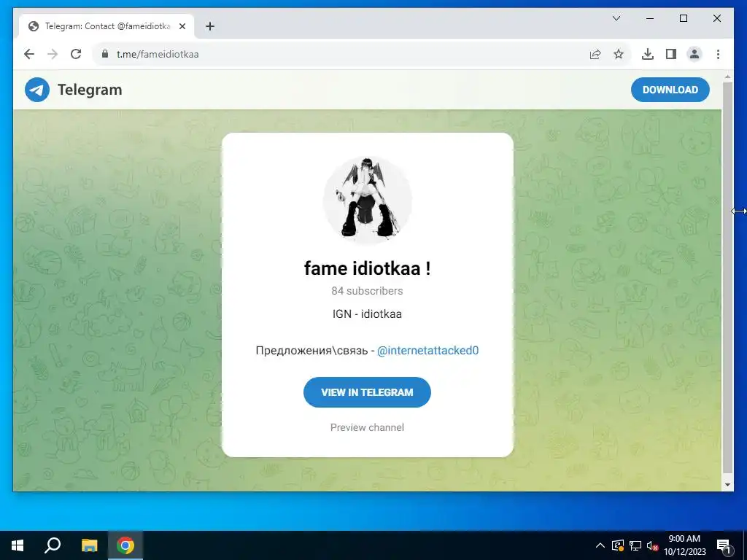Screen dimensions: 747x560
Task: Open Chrome profile avatar menu
Action: coord(694,54)
